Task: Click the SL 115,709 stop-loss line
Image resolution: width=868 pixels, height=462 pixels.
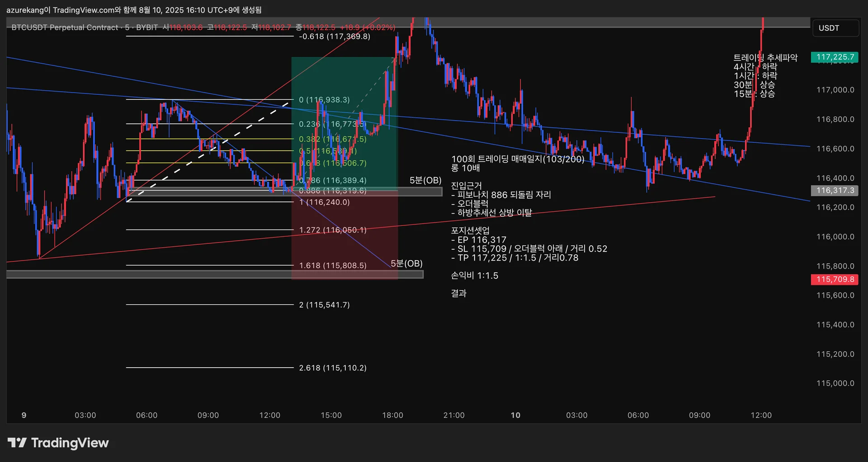Action: 529,249
